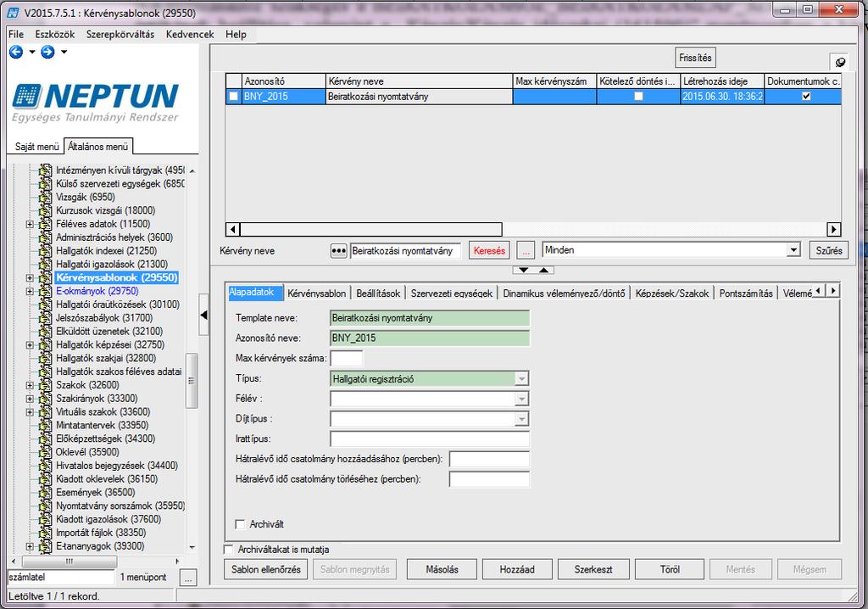Click the Vizsgák (6950) menu icon

(46, 198)
